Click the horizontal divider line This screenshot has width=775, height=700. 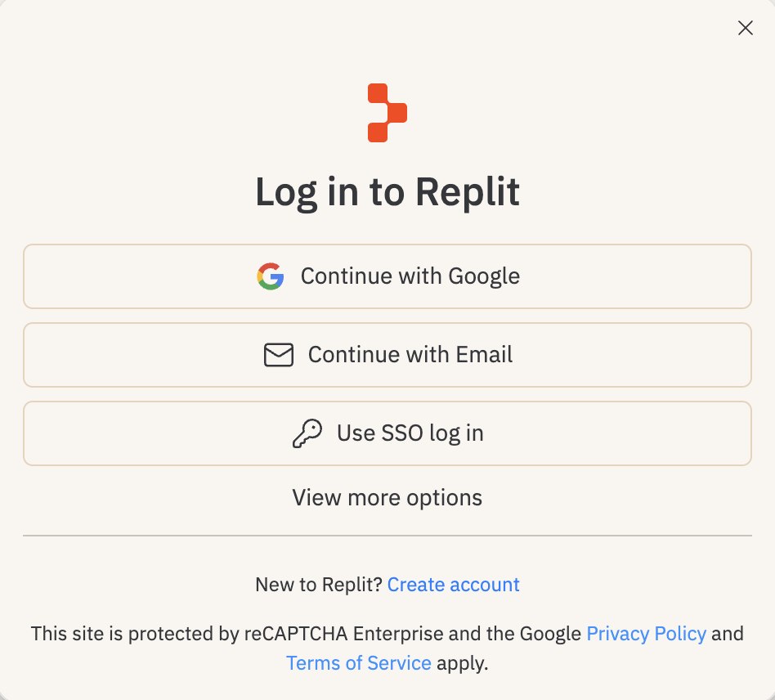click(x=387, y=536)
